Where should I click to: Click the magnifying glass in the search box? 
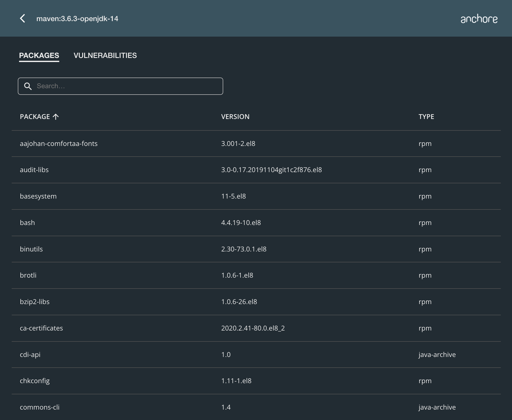tap(28, 86)
